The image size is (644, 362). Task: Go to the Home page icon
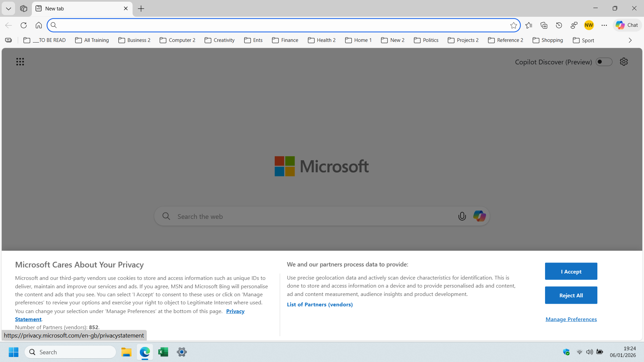coord(39,25)
